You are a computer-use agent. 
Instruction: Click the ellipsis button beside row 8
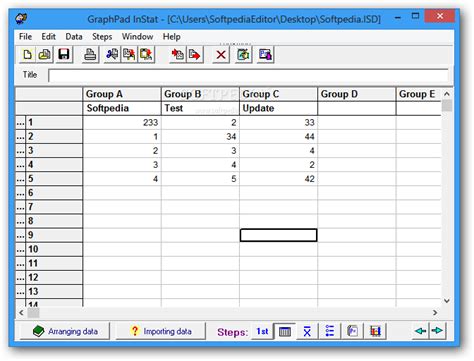click(x=21, y=221)
